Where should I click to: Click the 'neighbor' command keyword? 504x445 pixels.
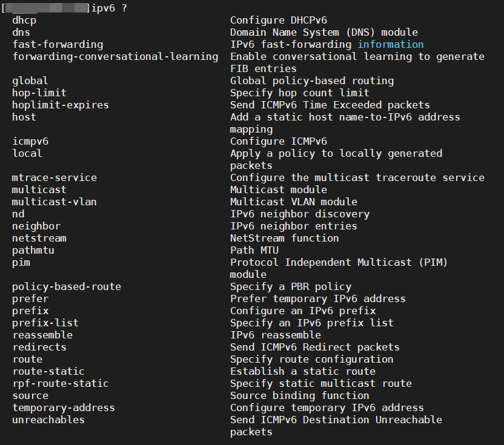(x=36, y=226)
